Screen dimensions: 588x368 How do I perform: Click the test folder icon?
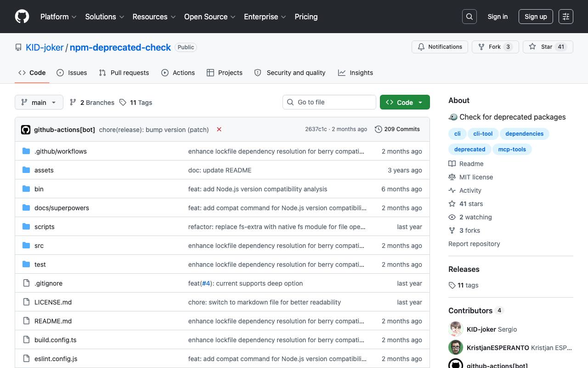click(26, 264)
